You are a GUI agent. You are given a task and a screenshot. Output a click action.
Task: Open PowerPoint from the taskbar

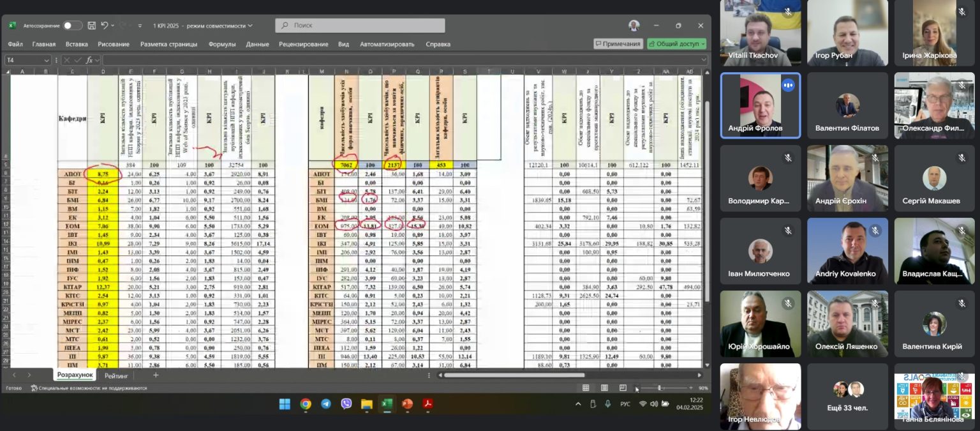[x=406, y=404]
